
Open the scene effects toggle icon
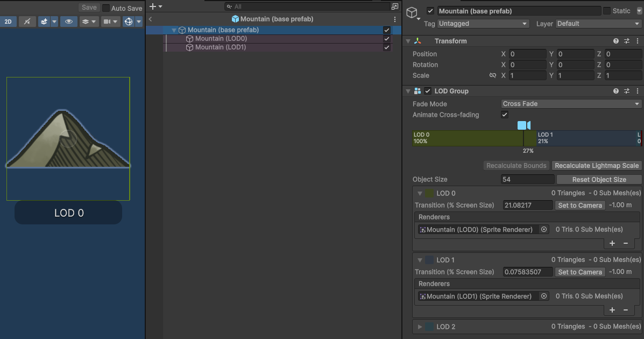click(44, 22)
